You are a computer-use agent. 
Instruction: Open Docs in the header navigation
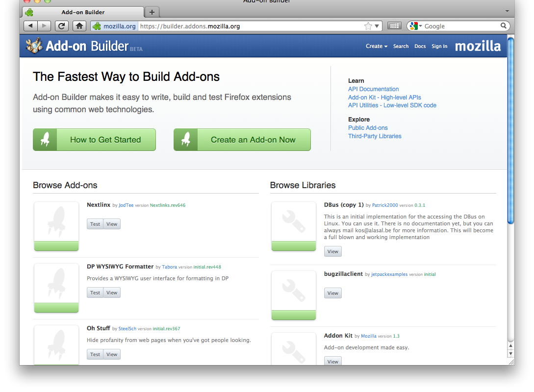tap(420, 46)
